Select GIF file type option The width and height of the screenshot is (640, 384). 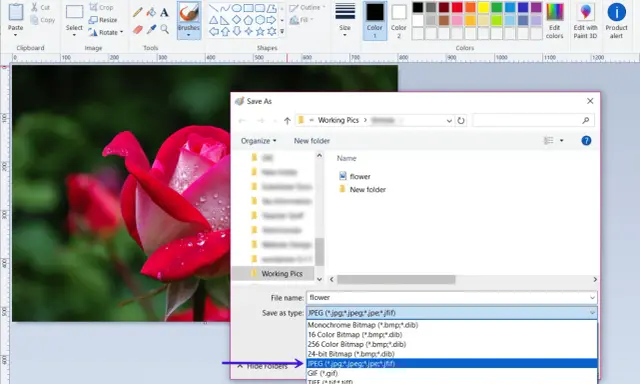tap(452, 373)
